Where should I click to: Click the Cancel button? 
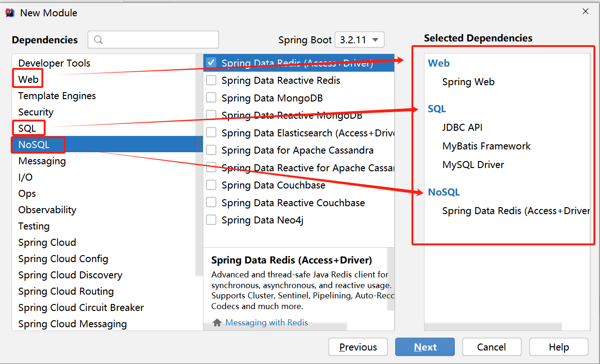click(x=492, y=347)
